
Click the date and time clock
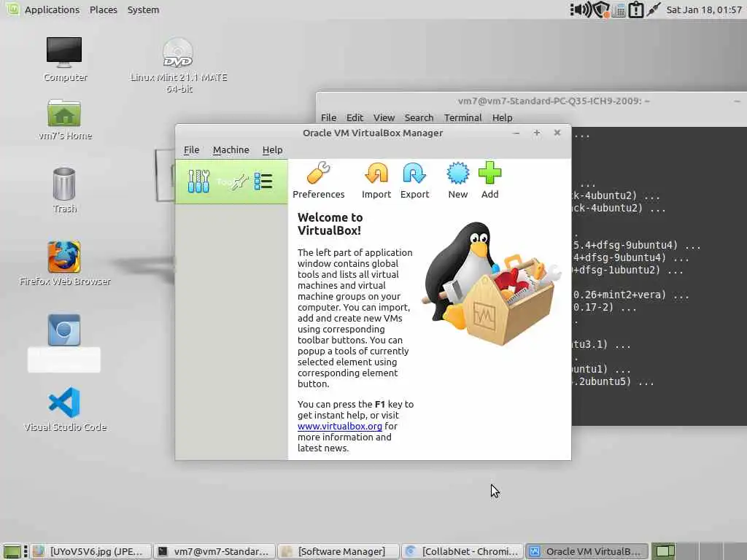[704, 9]
